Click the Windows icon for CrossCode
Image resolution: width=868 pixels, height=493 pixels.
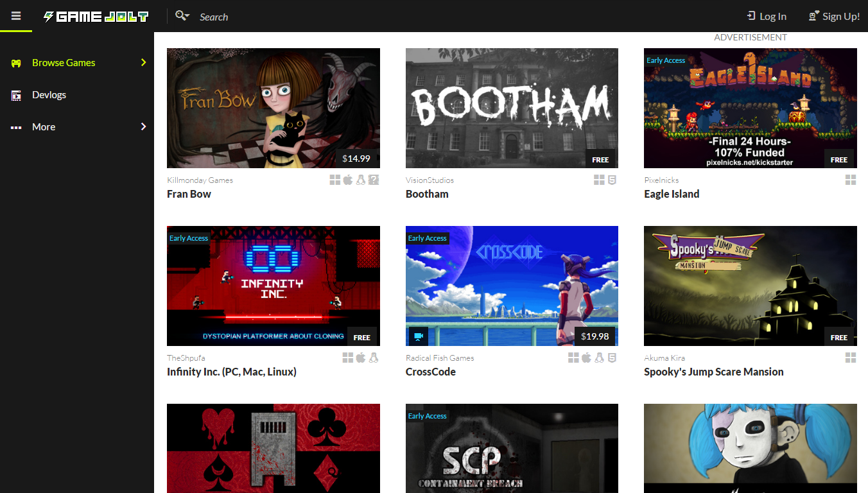click(573, 358)
